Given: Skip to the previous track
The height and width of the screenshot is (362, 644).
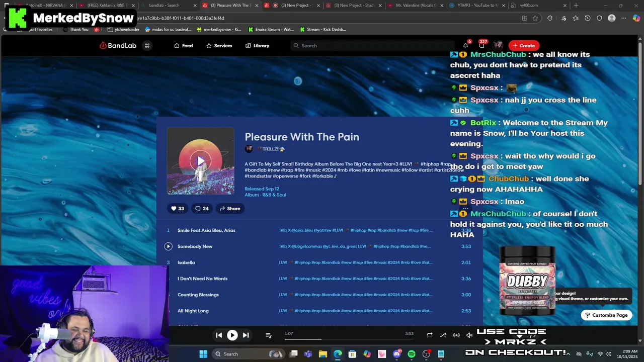Looking at the screenshot, I should (219, 335).
